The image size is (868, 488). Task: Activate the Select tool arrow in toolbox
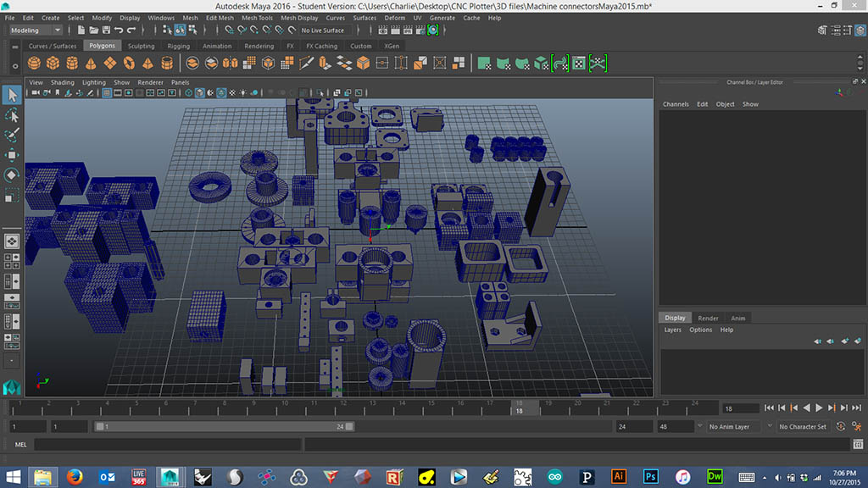pyautogui.click(x=12, y=94)
